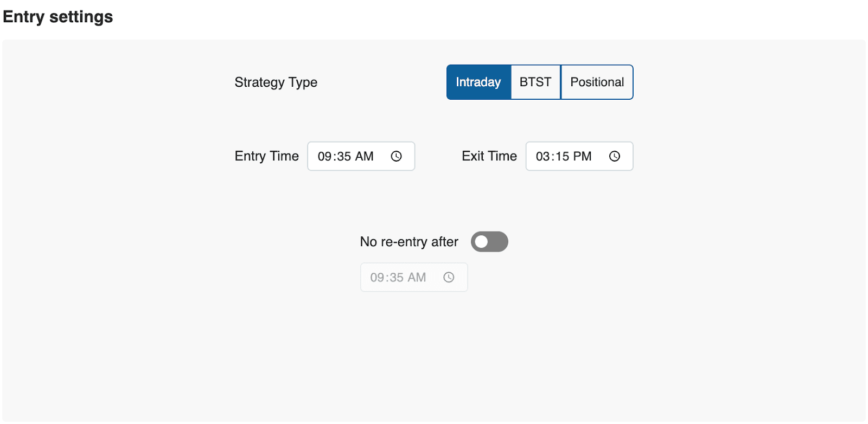
Task: Switch strategy type to BTST
Action: [535, 82]
